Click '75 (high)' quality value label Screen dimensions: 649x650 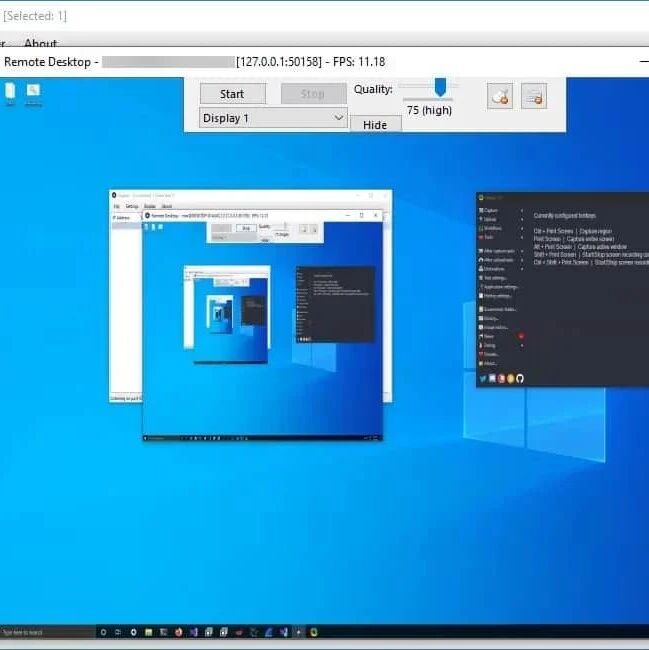pos(429,110)
